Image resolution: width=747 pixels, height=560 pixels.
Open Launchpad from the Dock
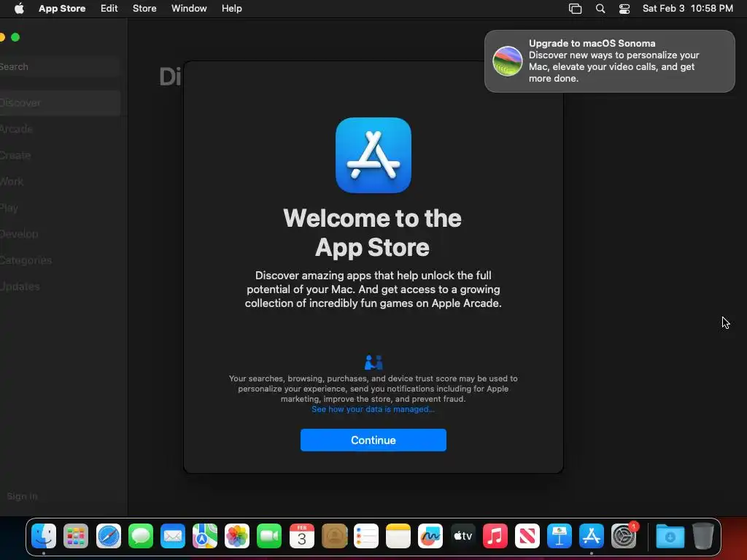pos(76,536)
